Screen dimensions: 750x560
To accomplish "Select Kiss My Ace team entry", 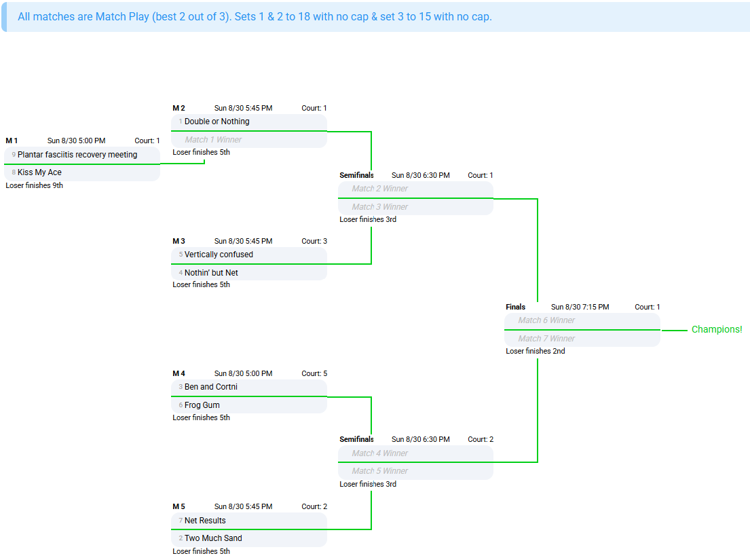I will (x=82, y=172).
